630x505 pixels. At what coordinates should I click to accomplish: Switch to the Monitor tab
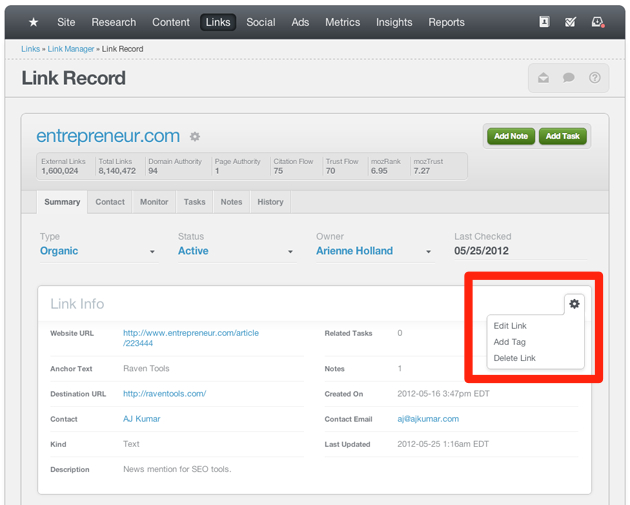pos(154,202)
